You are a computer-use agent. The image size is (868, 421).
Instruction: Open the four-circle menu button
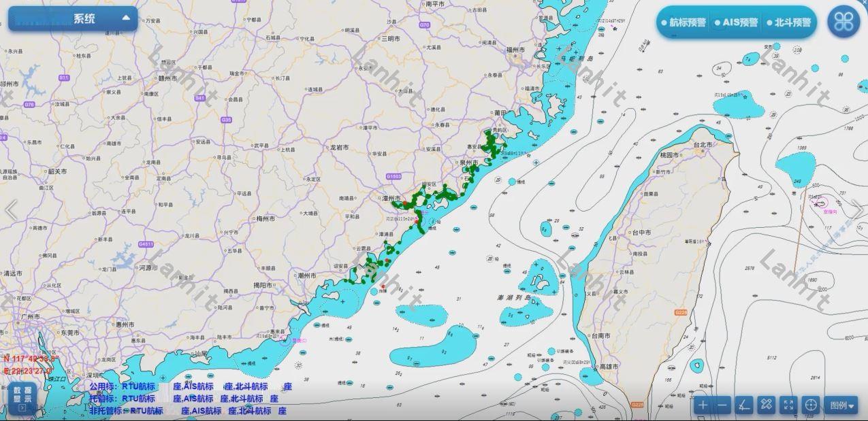[843, 22]
